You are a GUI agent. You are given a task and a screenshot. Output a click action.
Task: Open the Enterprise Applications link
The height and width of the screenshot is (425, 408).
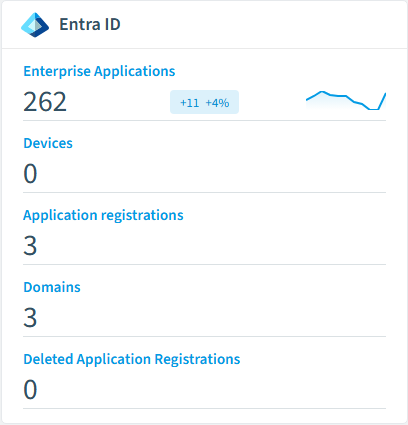tap(99, 71)
